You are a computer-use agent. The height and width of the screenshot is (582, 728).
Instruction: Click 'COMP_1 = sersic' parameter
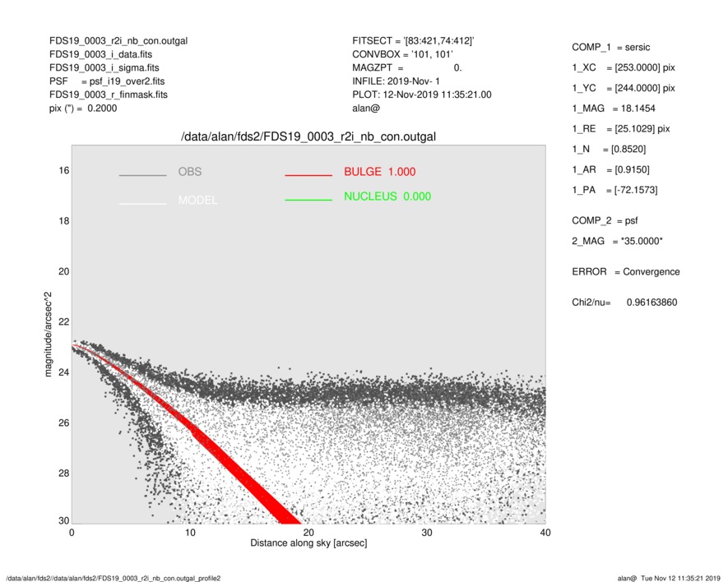click(x=611, y=48)
